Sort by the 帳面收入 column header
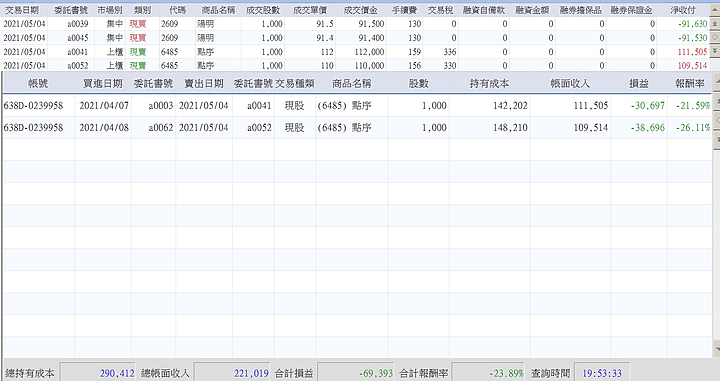Screen dimensions: 720x381 570,84
